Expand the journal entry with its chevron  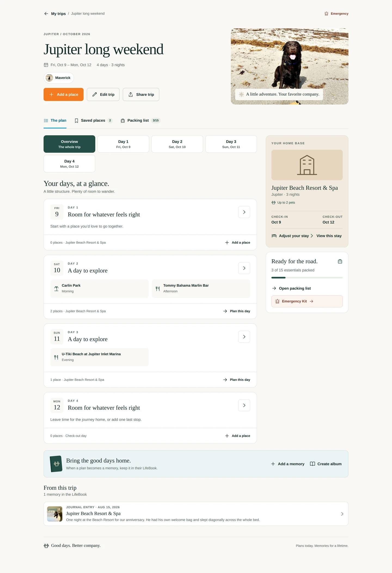coord(342,514)
